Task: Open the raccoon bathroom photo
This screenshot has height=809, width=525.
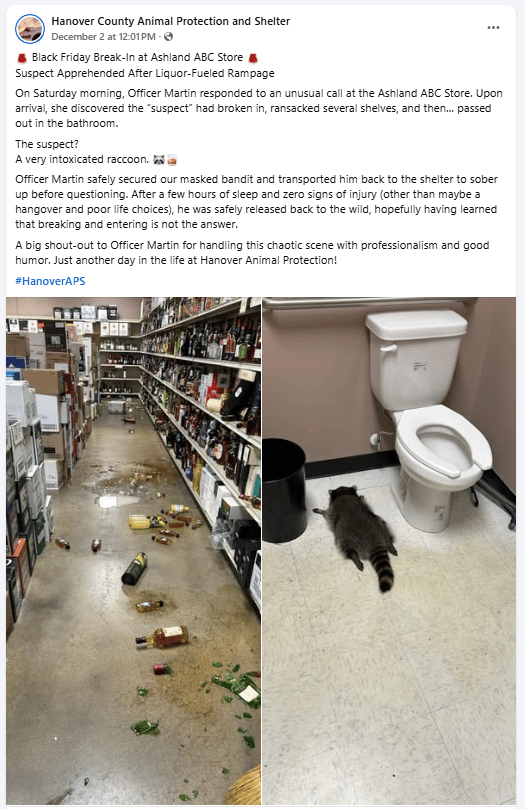Action: click(x=389, y=551)
